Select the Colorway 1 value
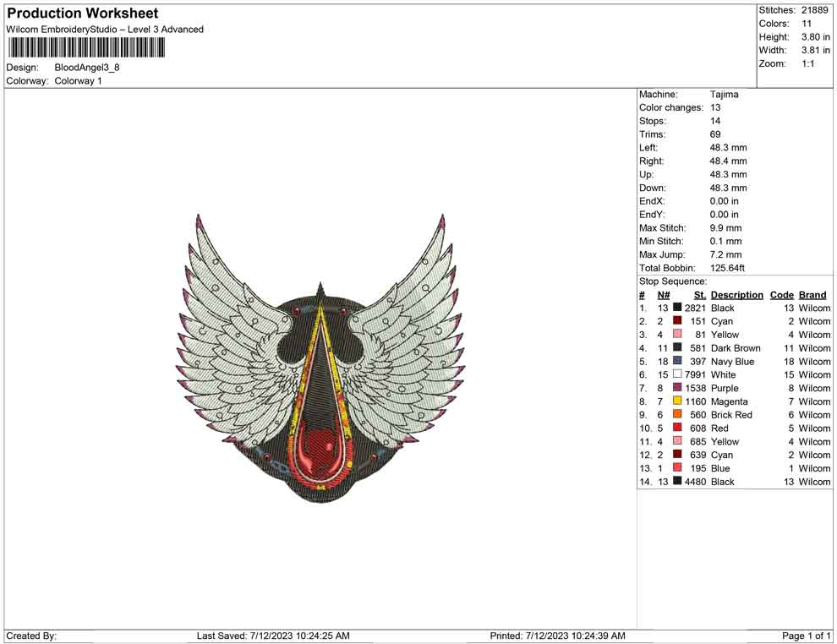Image resolution: width=837 pixels, height=644 pixels. click(x=78, y=81)
